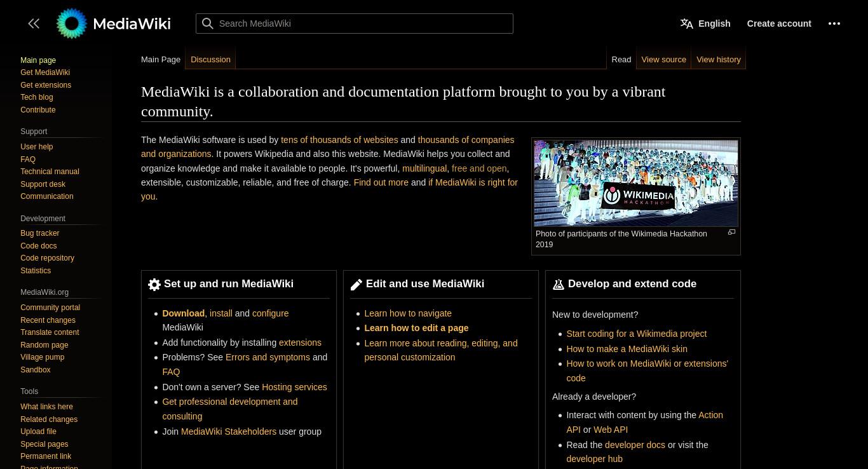Open the Bug tracker link

pyautogui.click(x=39, y=233)
